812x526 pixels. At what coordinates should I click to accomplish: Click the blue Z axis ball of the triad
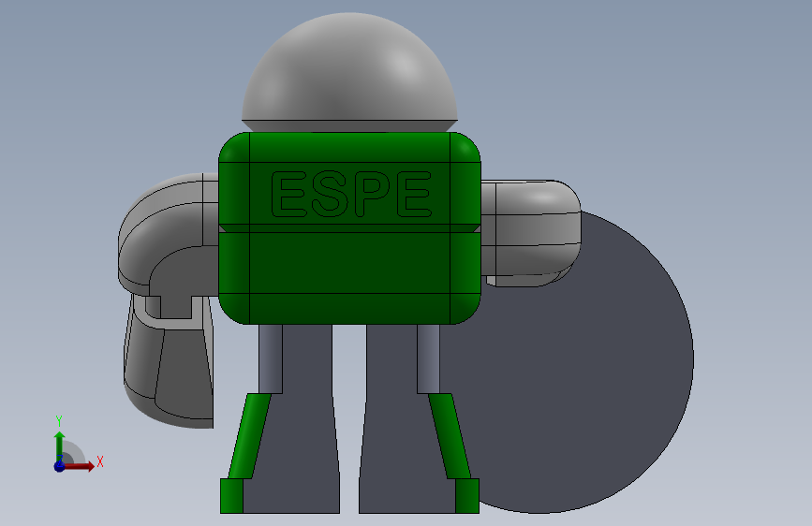tap(60, 466)
